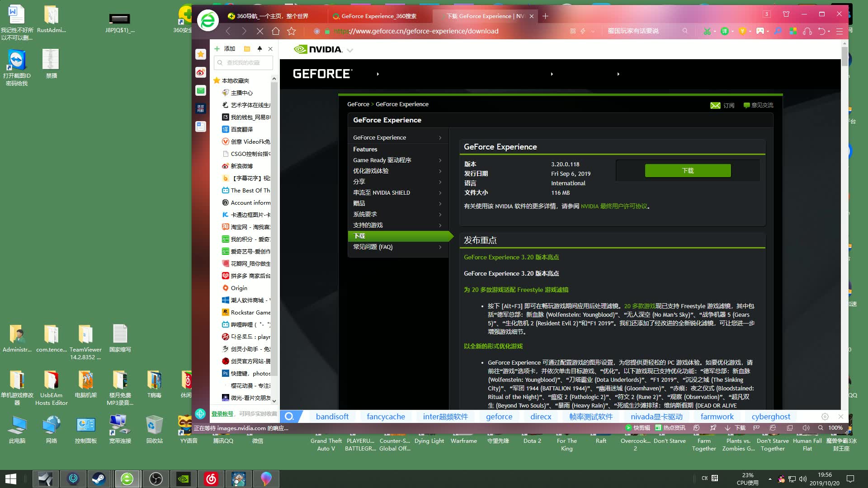
Task: Toggle the browser sound mute icon
Action: 806,428
